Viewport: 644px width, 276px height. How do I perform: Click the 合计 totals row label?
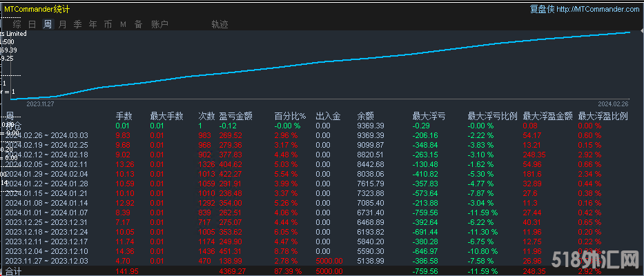click(14, 271)
